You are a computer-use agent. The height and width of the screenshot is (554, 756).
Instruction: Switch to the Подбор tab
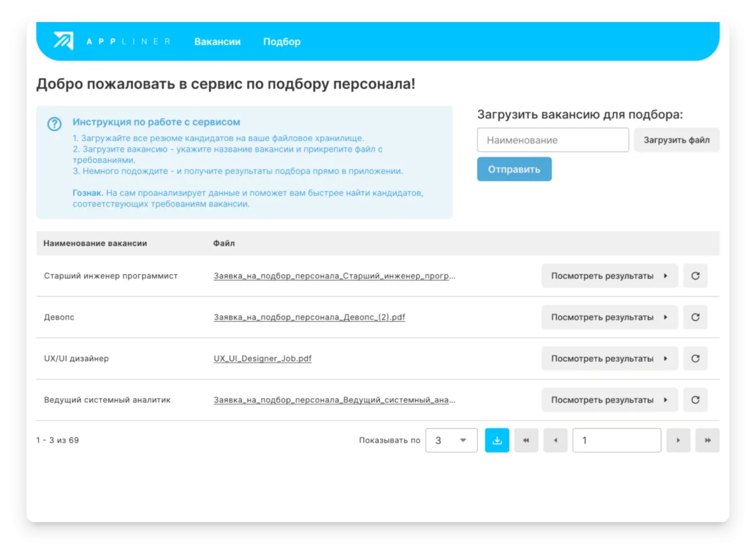click(282, 42)
